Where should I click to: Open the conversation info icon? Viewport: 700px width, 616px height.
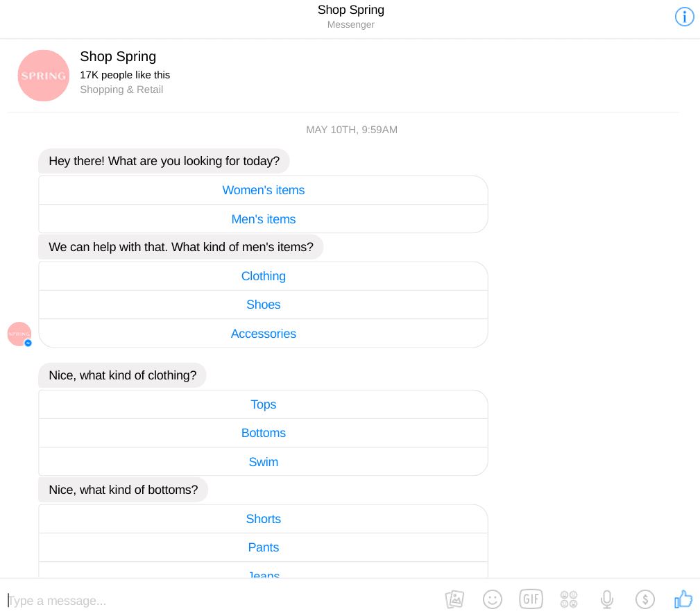point(684,17)
